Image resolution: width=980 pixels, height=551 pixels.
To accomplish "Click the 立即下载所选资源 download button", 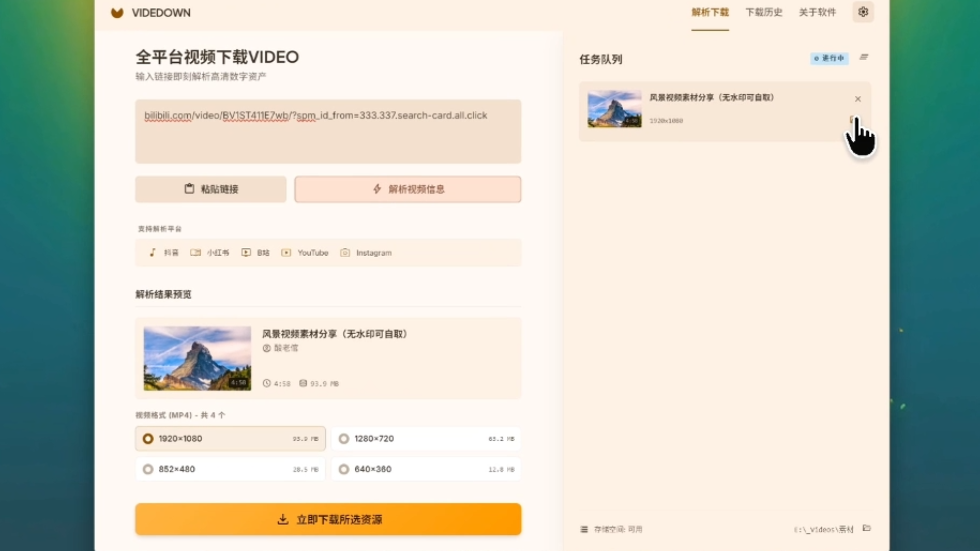I will (x=328, y=519).
